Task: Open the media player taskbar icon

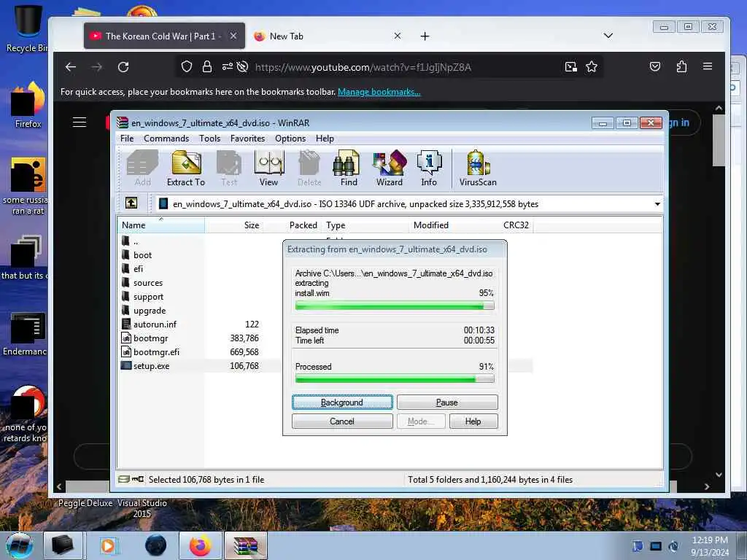Action: (109, 545)
